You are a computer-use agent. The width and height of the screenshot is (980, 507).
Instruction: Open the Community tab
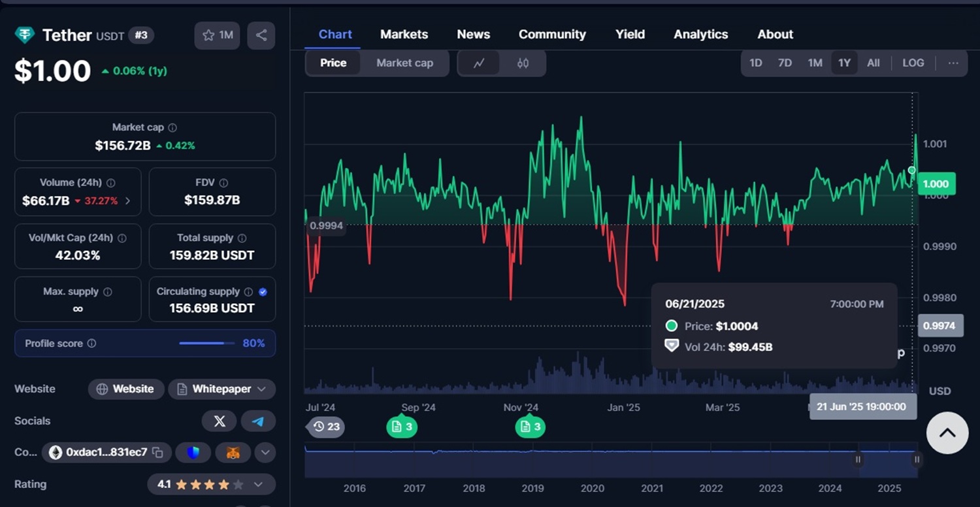tap(552, 35)
